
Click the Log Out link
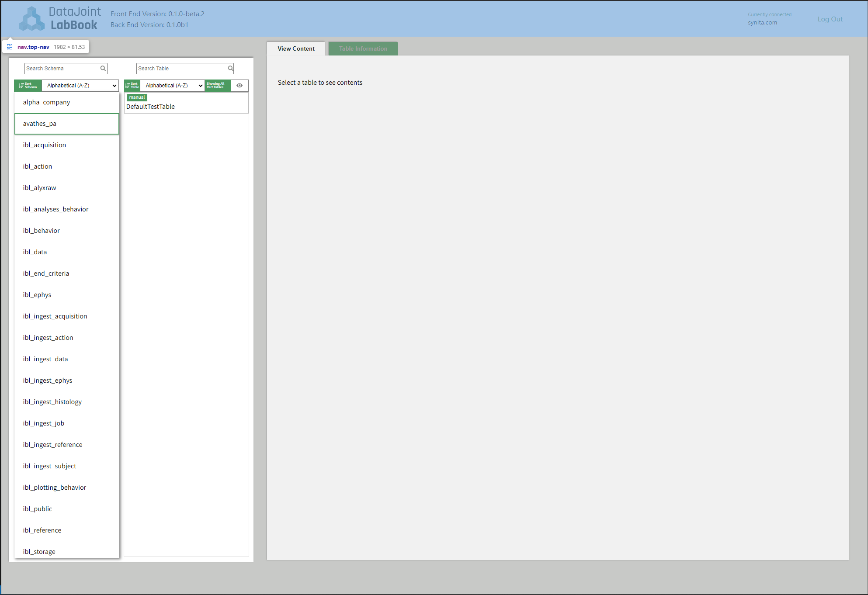click(x=830, y=19)
